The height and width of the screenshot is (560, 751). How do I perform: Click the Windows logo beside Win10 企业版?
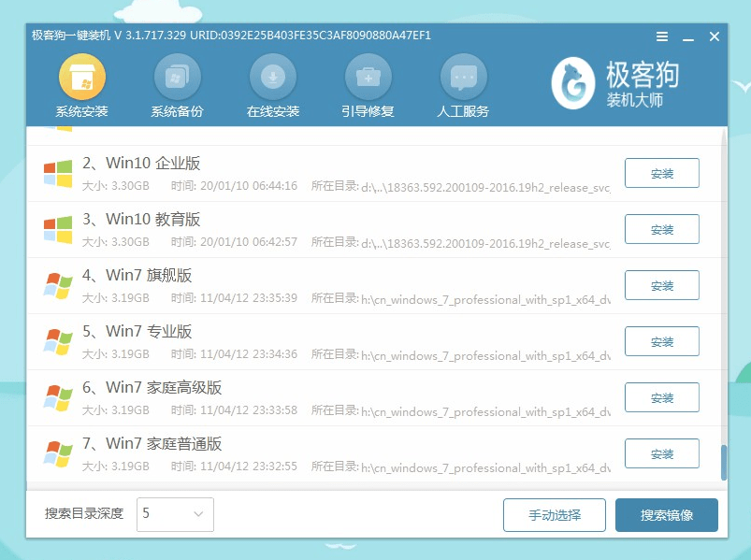(x=58, y=173)
